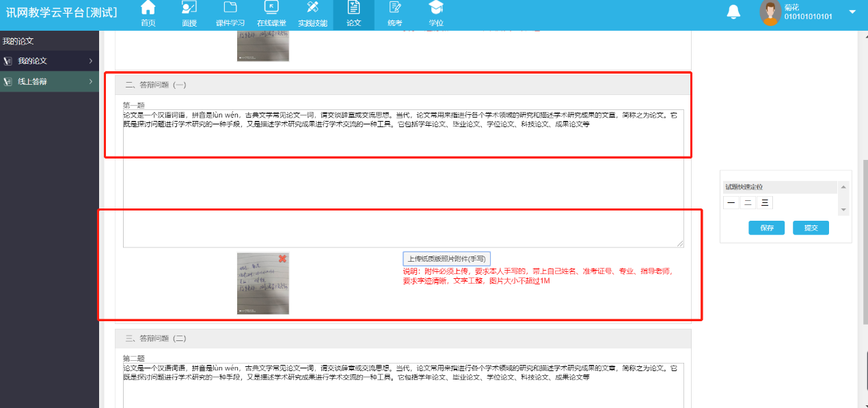Open the notification bell icon
Screen dimensions: 868x408
tap(733, 12)
